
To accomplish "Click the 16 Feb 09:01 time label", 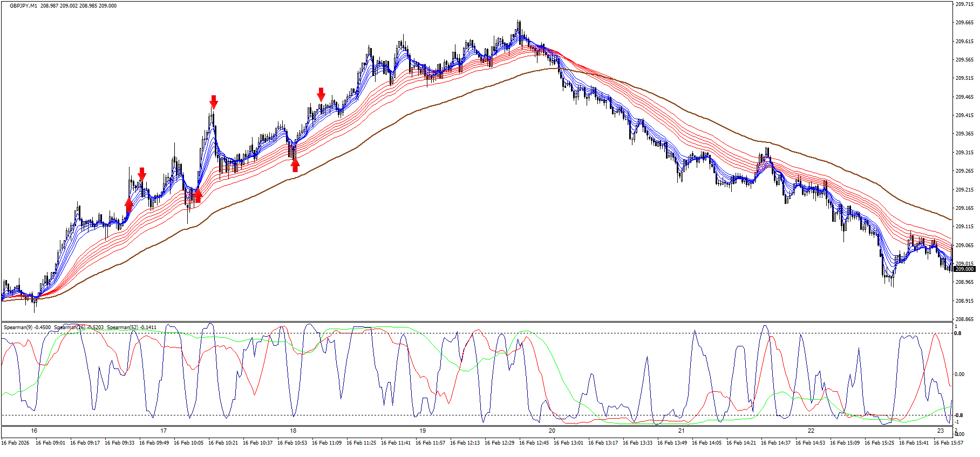I will [50, 443].
